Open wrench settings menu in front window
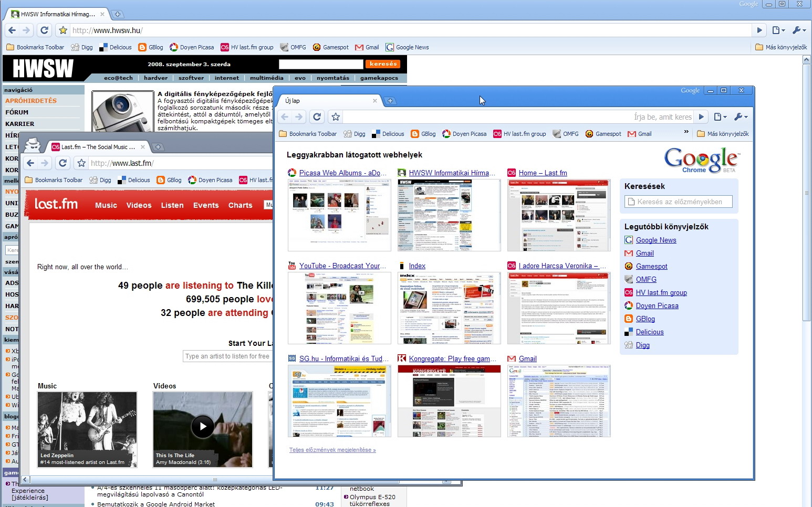This screenshot has width=812, height=507. coord(741,117)
